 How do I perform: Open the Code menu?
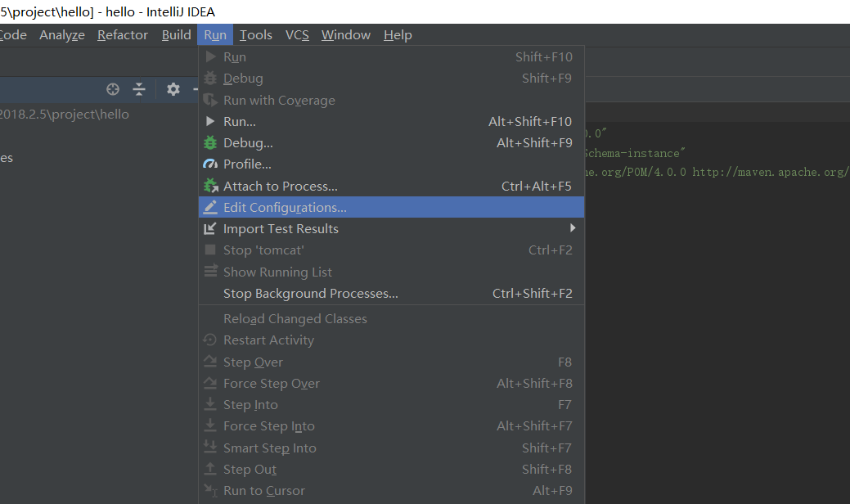point(13,34)
